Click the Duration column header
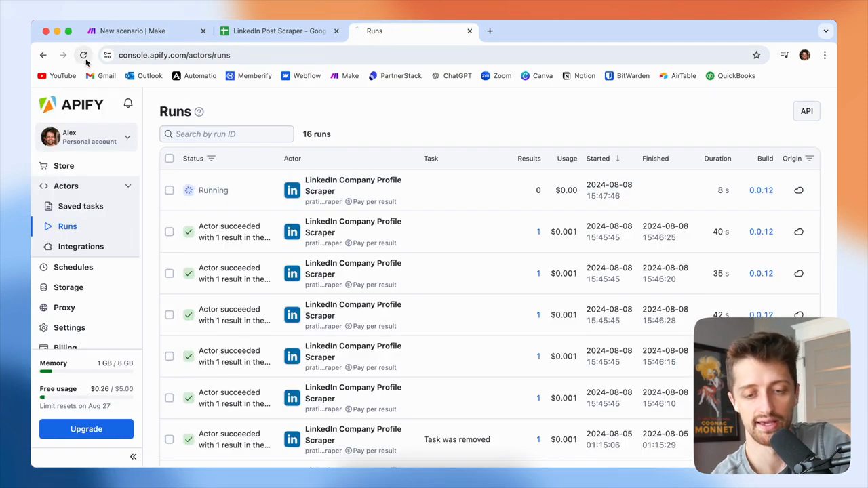 pyautogui.click(x=717, y=159)
